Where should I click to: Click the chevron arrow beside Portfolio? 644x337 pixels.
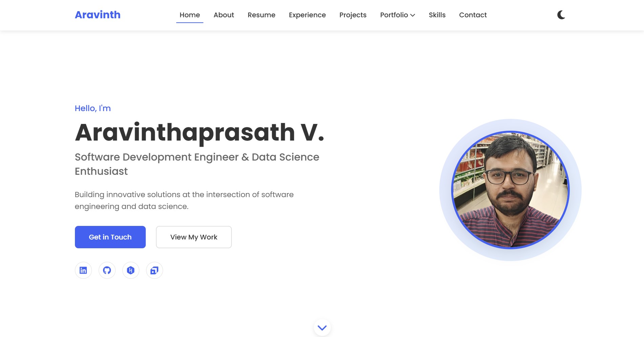point(413,15)
